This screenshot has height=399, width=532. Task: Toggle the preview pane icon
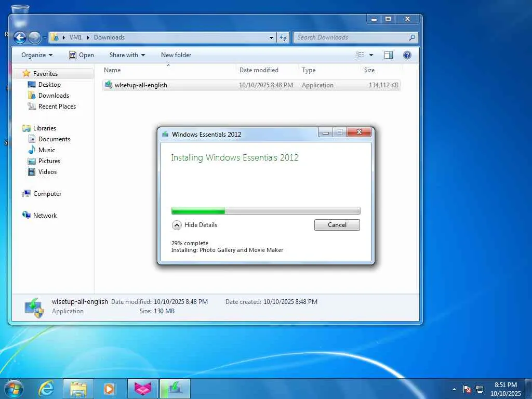click(389, 55)
